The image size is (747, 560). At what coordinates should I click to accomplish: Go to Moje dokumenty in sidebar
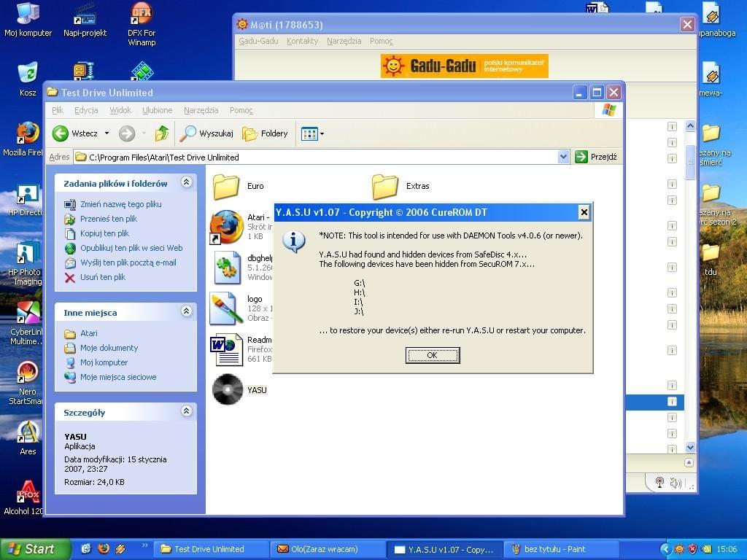tap(109, 348)
